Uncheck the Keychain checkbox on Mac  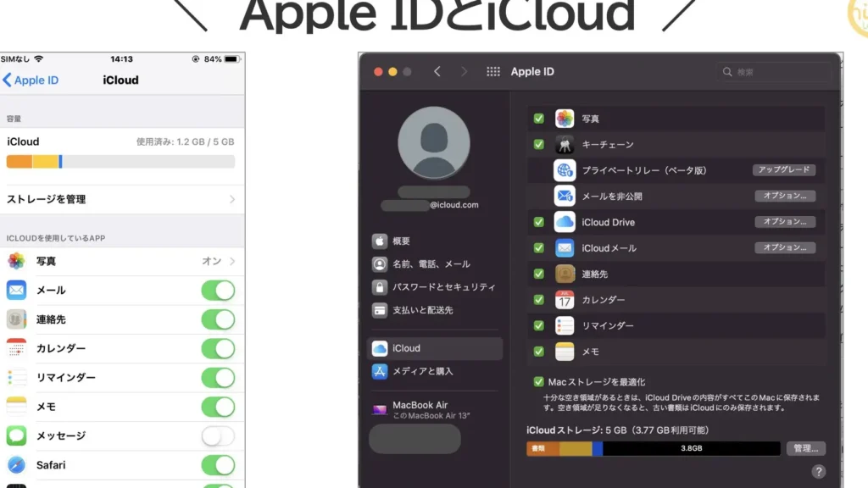point(538,144)
